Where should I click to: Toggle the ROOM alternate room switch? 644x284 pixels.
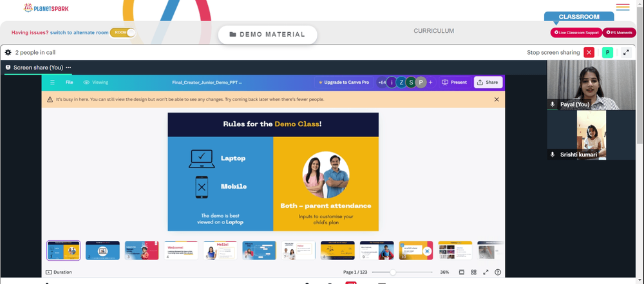[x=123, y=32]
